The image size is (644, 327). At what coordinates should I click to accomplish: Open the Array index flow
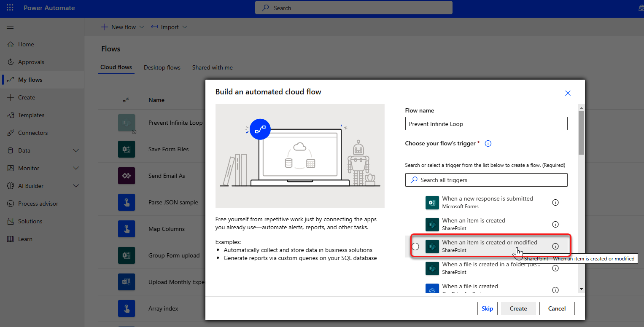coord(163,308)
